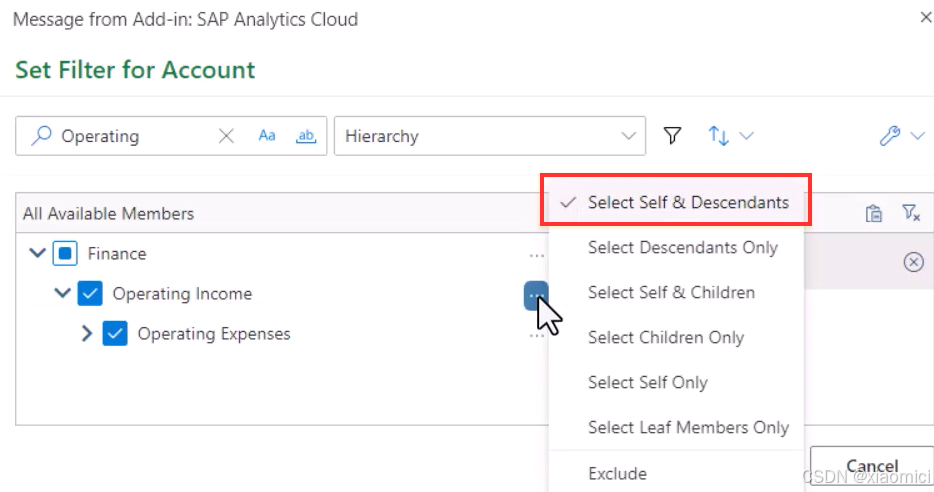
Task: Choose Select Descendants Only
Action: point(676,247)
